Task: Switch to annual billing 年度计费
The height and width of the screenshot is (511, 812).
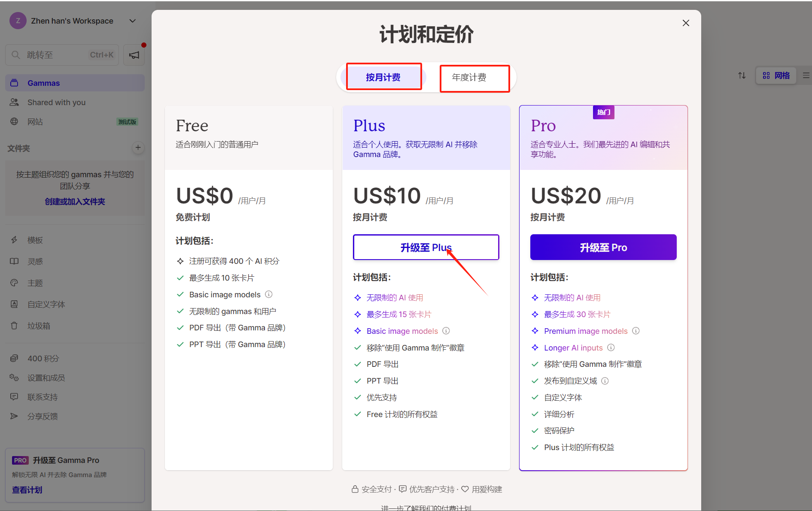Action: point(469,77)
